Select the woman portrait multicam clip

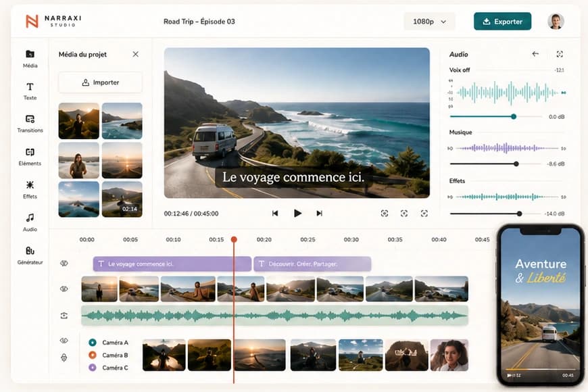click(x=449, y=355)
